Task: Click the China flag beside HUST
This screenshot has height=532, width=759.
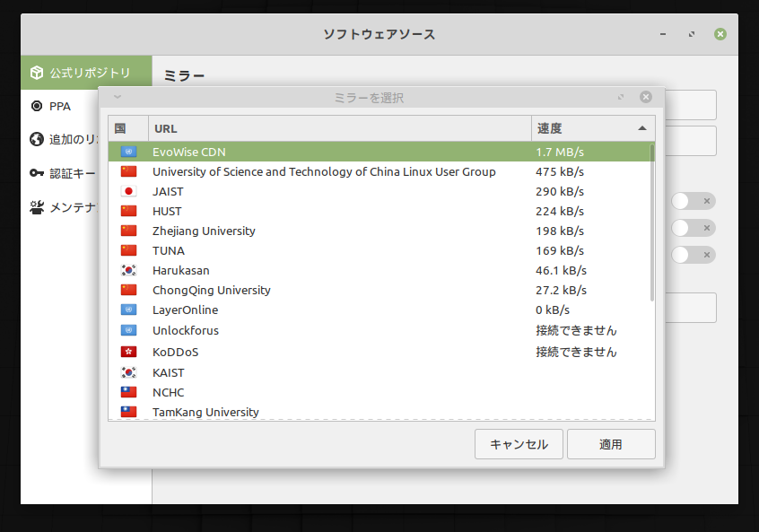Action: 129,211
